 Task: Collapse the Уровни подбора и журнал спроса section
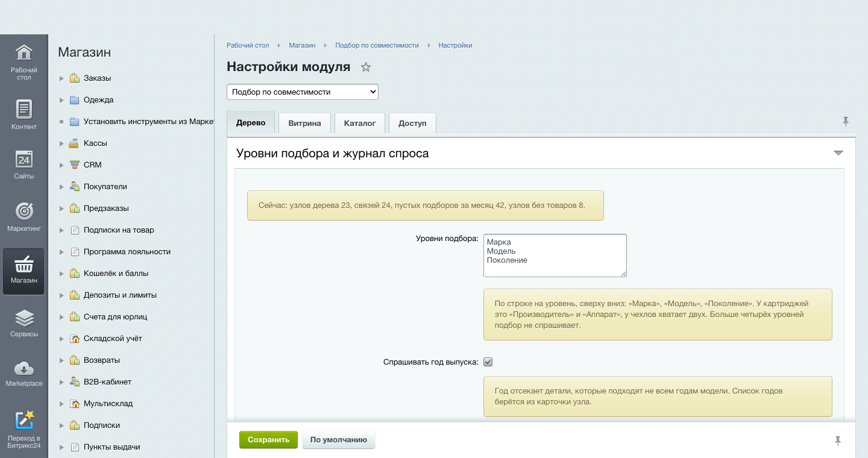[838, 153]
